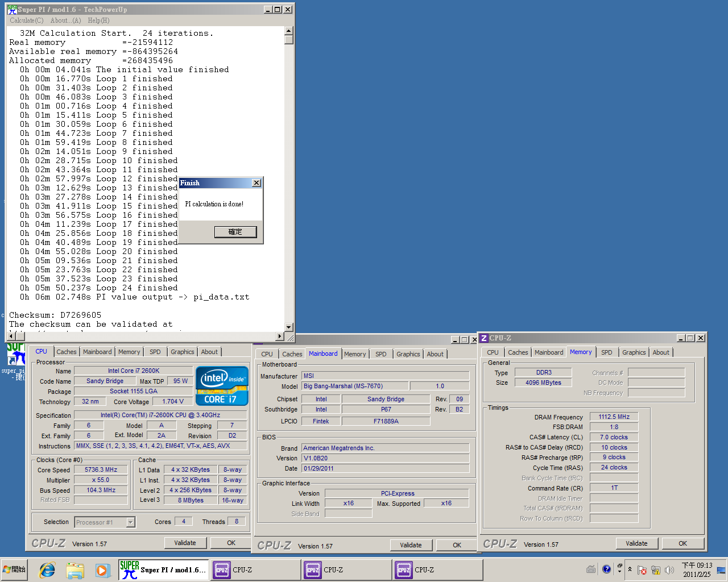Click Validate in the Mainboard window
Viewport: 728px width, 582px height.
coord(411,545)
